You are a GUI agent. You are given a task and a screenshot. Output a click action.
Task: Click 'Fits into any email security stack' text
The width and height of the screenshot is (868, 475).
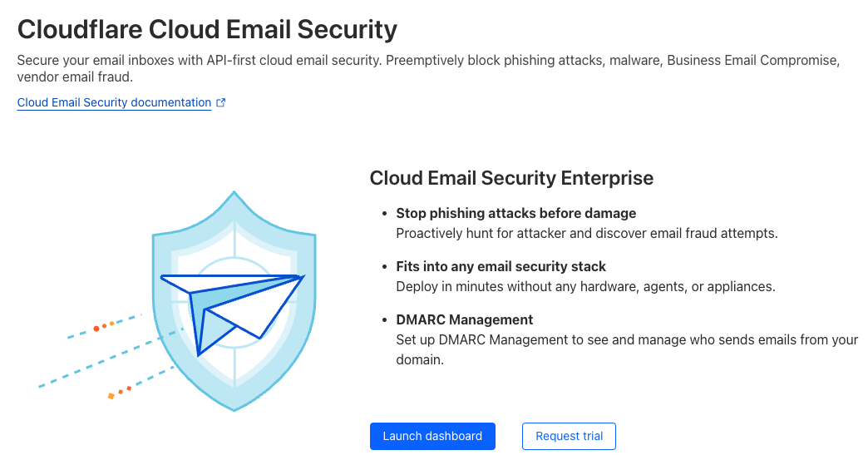point(501,266)
